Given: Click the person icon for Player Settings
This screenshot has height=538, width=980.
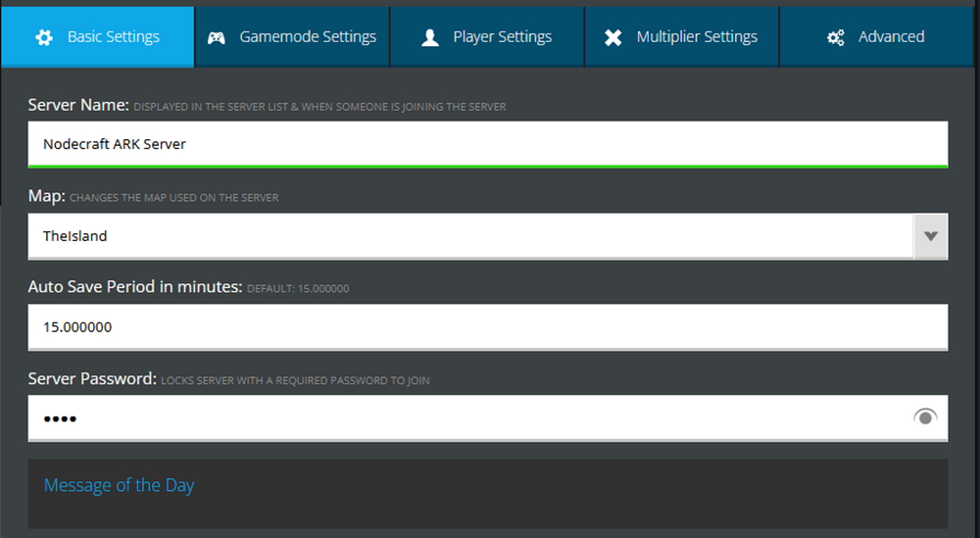Looking at the screenshot, I should click(430, 37).
